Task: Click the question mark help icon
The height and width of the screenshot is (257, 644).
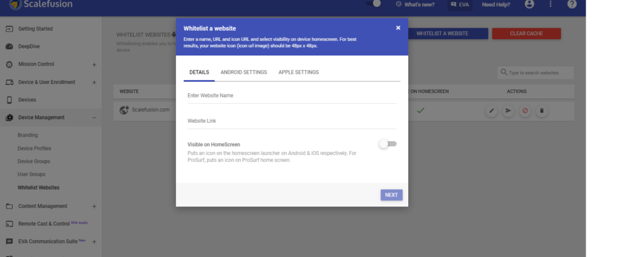Action: (572, 4)
